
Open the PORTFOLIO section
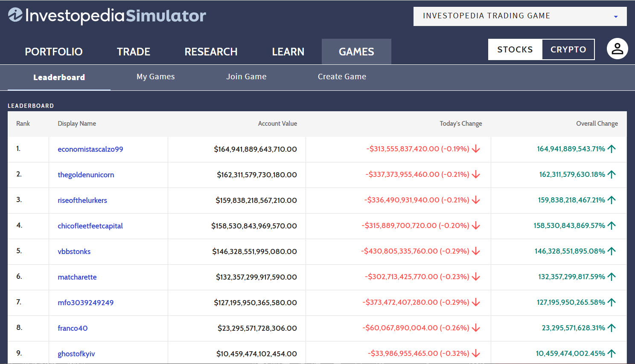point(53,51)
